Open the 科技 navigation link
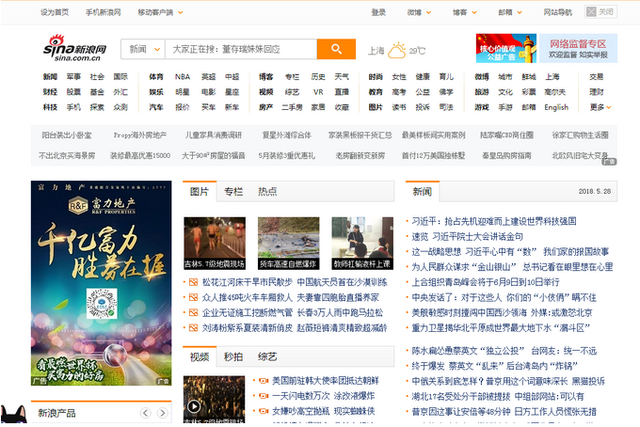 [50, 107]
